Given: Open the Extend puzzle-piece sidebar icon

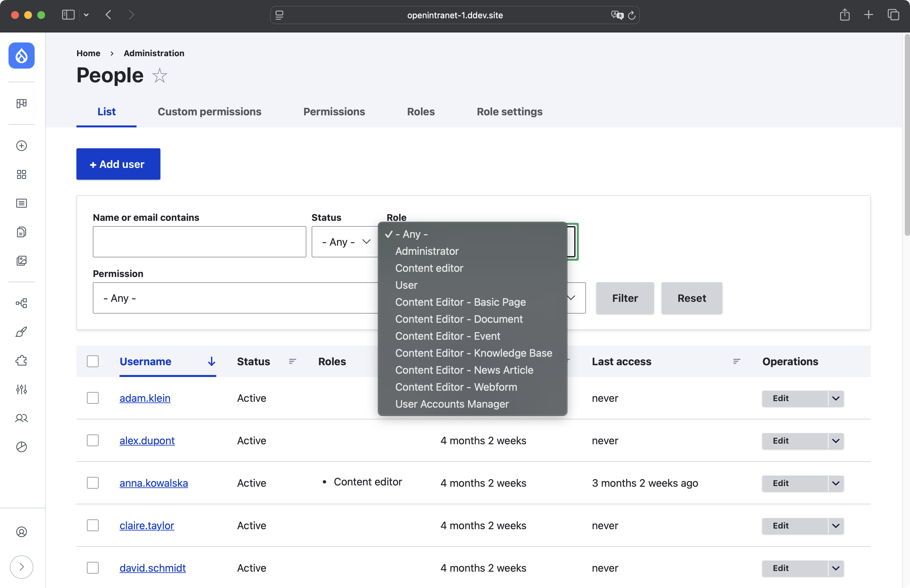Looking at the screenshot, I should (21, 360).
